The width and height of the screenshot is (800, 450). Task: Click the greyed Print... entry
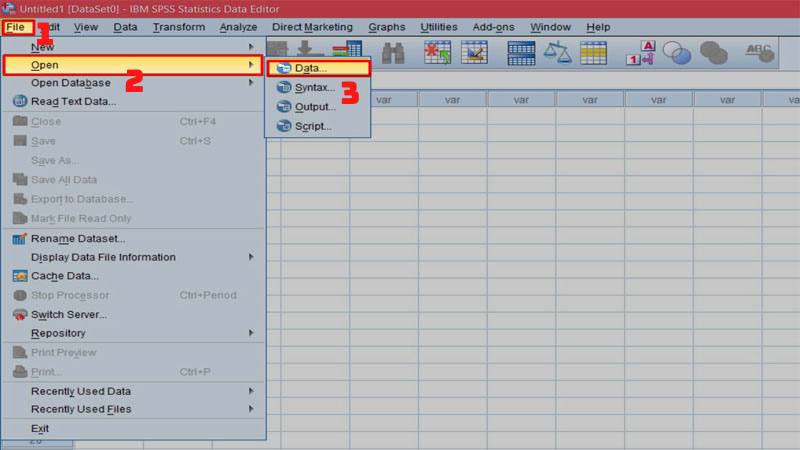[134, 372]
